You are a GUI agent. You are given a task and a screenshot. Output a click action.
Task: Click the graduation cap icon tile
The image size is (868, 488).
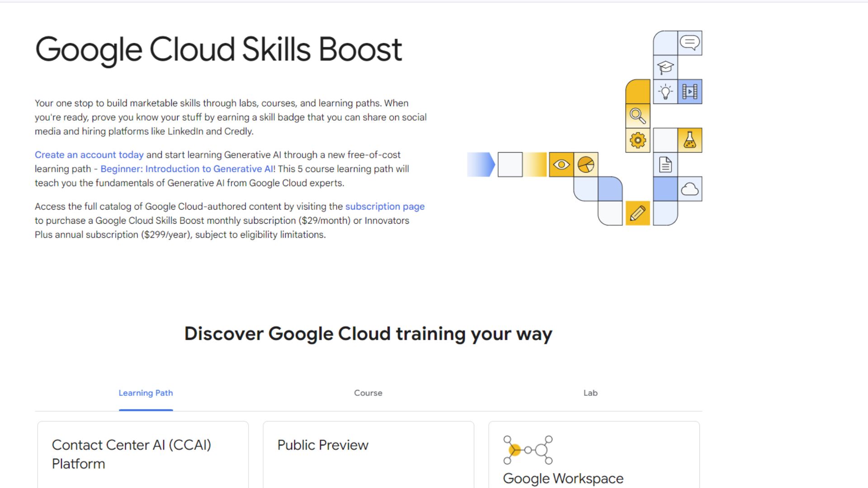click(665, 67)
